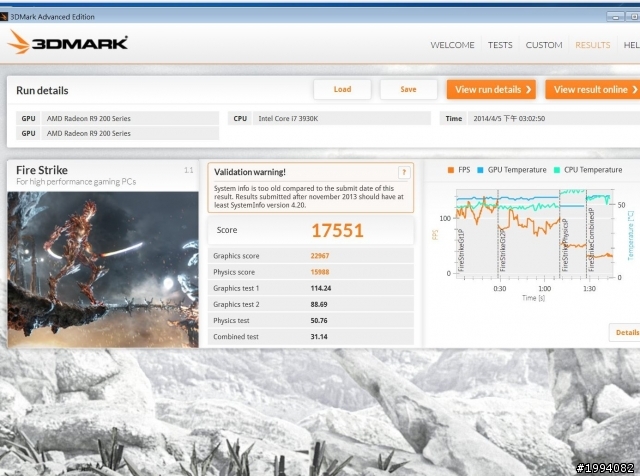Screen dimensions: 640x476
Task: Click the Combined test label
Action: 236,337
